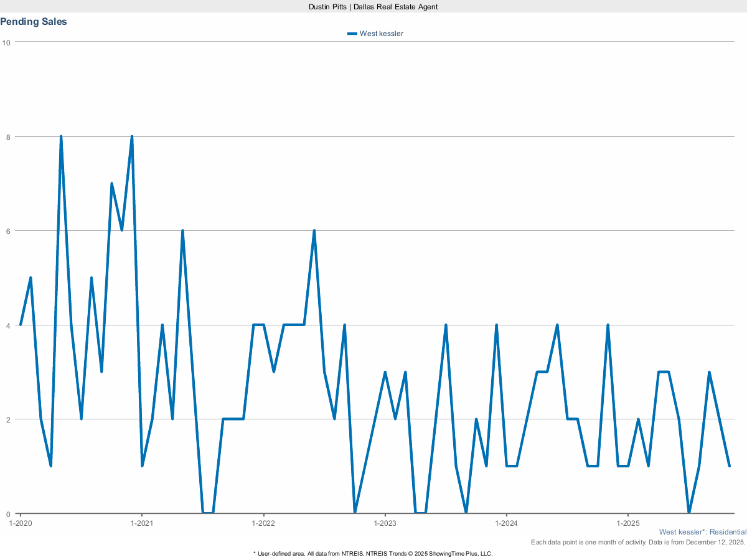Click the 1-2023 axis label
This screenshot has width=747, height=560.
(x=386, y=523)
